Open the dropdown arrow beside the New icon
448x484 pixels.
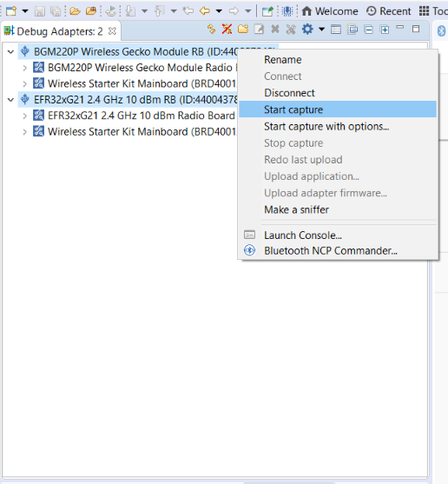(x=25, y=11)
